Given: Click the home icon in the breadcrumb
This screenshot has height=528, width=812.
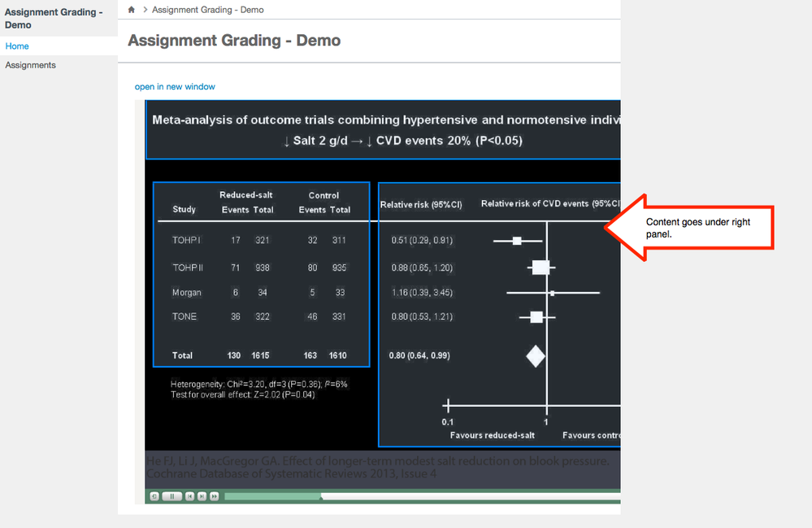Looking at the screenshot, I should point(132,10).
